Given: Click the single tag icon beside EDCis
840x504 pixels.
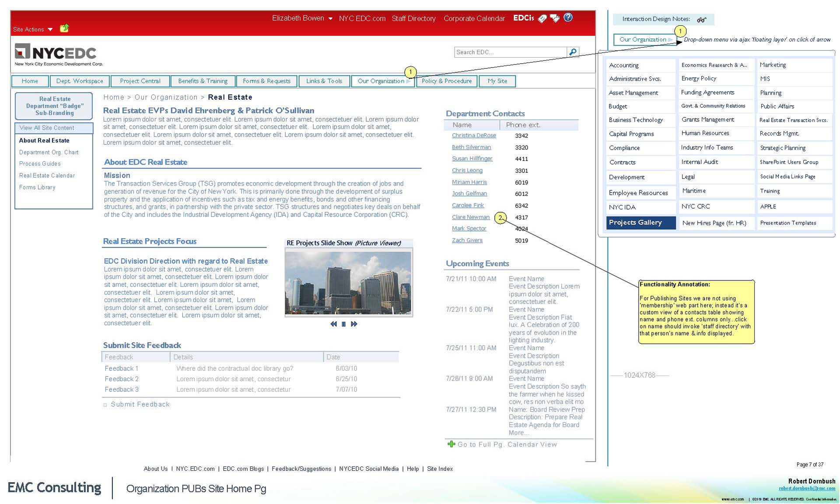Looking at the screenshot, I should pos(542,18).
